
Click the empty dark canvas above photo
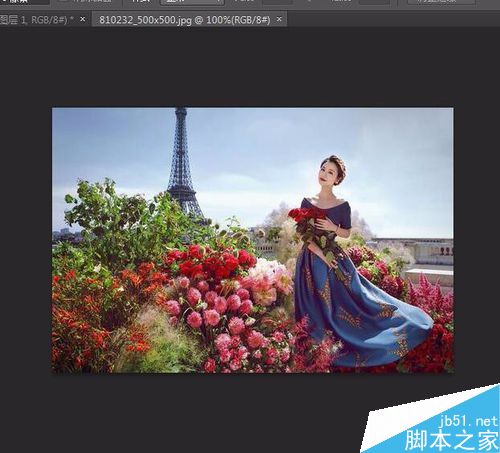click(250, 67)
